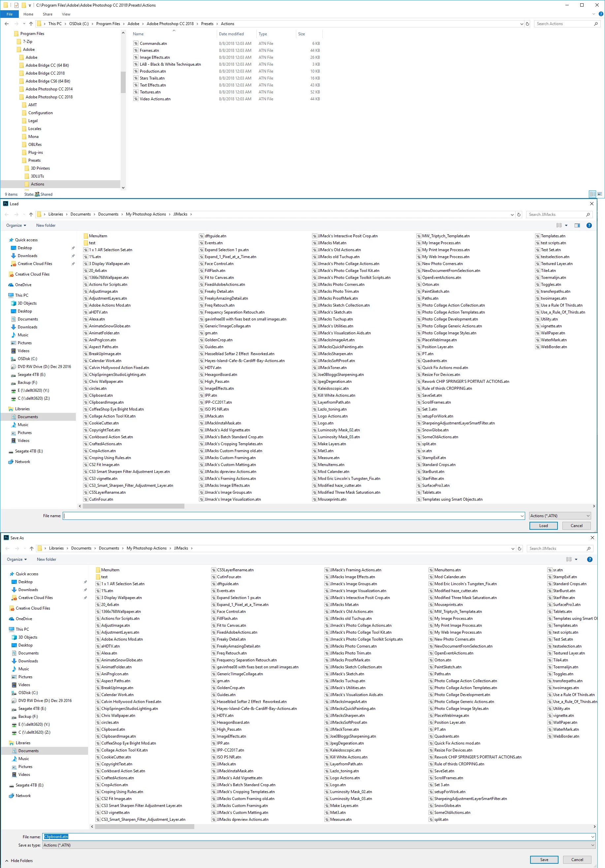Screen dimensions: 605x868
Task: Select Plug-ins folder in Explorer tree
Action: [35, 152]
